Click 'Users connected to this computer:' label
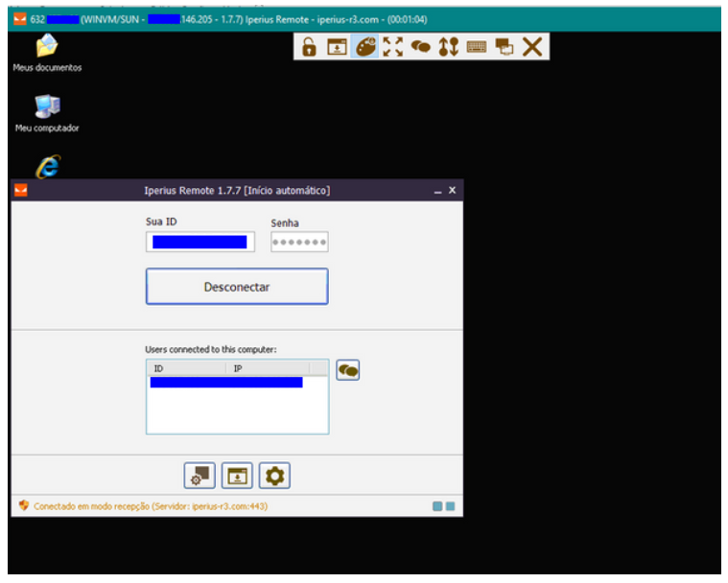The image size is (728, 583). click(211, 349)
